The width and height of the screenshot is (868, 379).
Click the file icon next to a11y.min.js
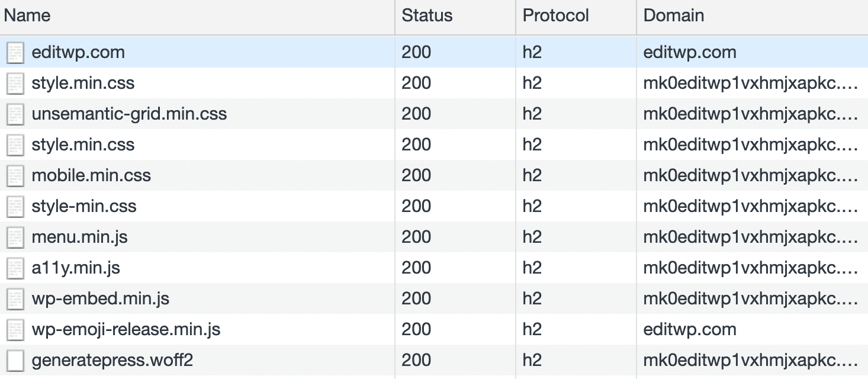[15, 268]
